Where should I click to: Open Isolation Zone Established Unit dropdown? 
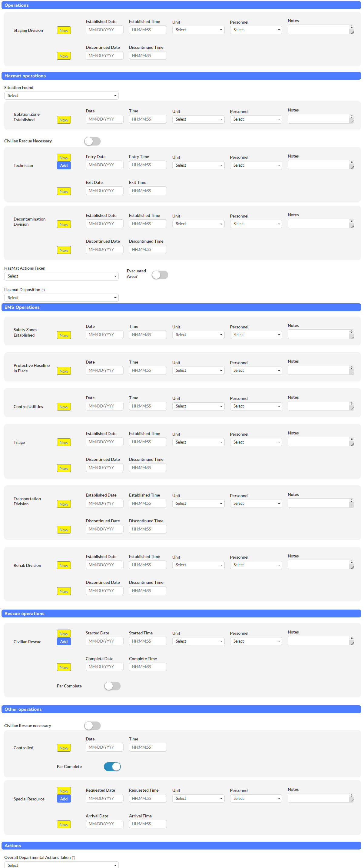click(198, 119)
